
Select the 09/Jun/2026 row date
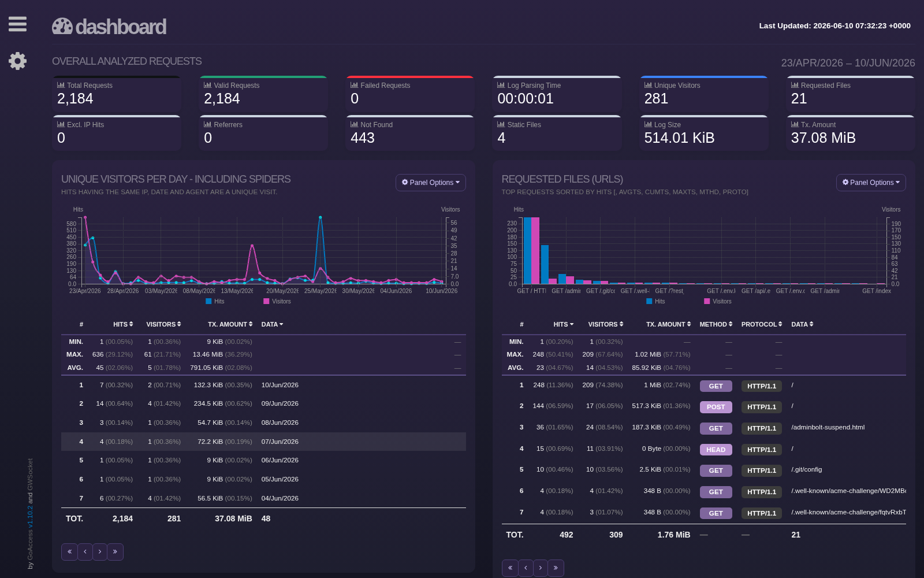tap(280, 403)
